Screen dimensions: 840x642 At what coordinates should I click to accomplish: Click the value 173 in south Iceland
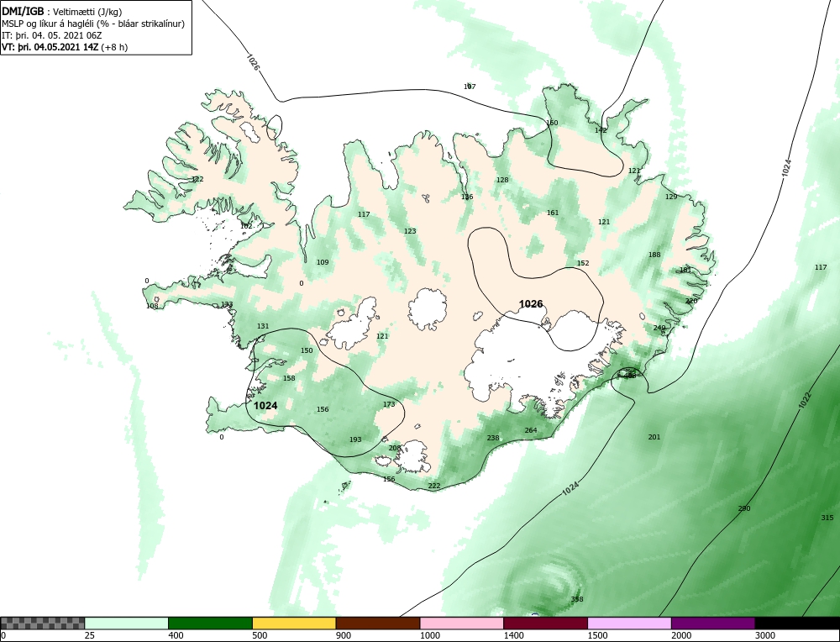pos(389,404)
